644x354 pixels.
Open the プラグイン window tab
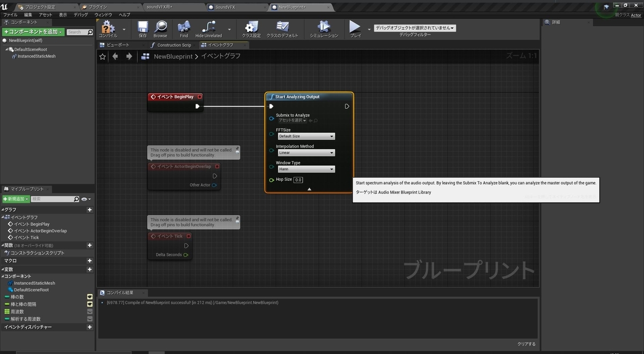click(x=98, y=7)
